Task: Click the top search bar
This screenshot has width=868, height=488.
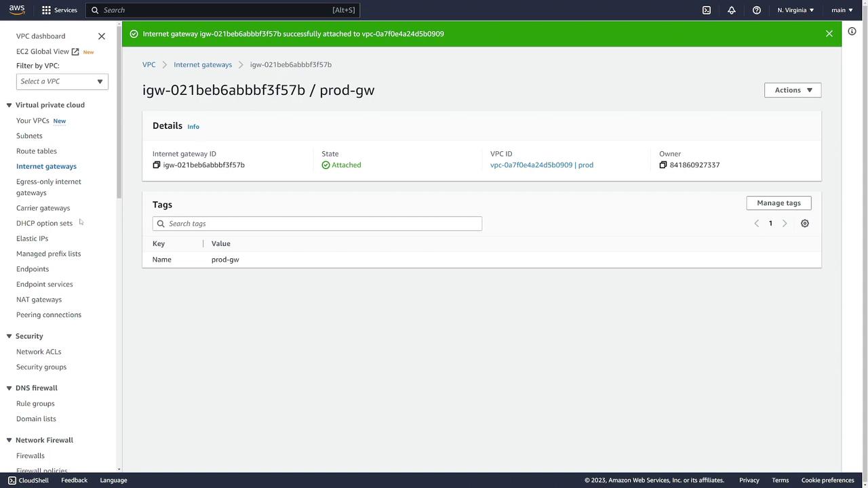Action: tap(222, 10)
